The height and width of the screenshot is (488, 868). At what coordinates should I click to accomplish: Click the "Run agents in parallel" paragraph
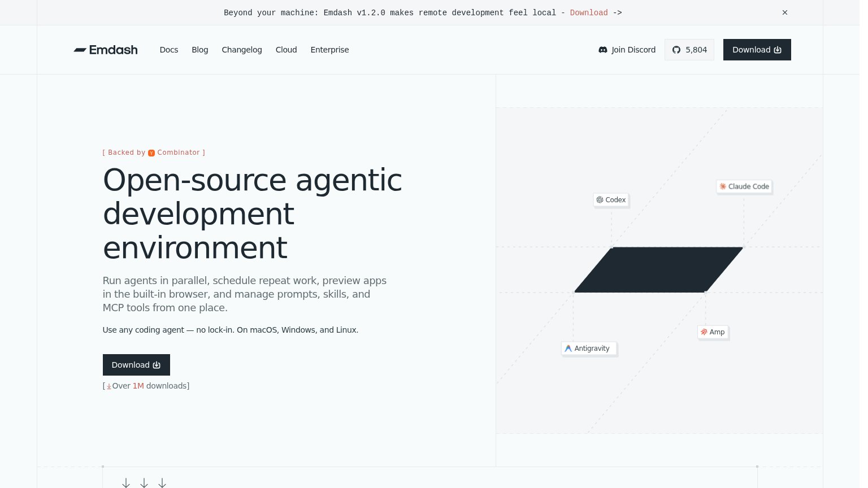coord(245,294)
